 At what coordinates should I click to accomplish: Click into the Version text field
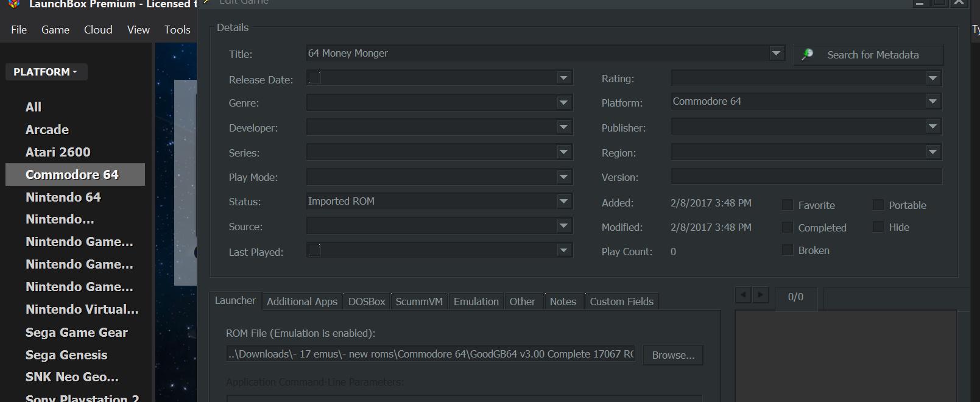(806, 177)
